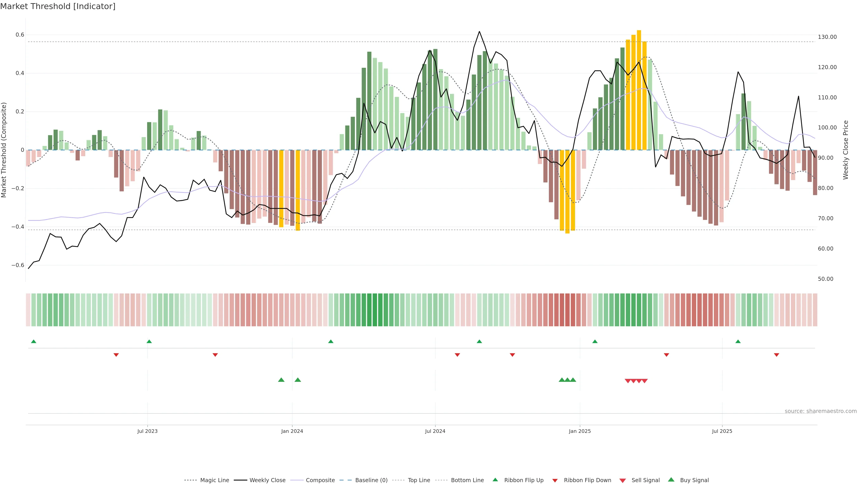Click the Jan 2024 x-axis label

click(292, 431)
